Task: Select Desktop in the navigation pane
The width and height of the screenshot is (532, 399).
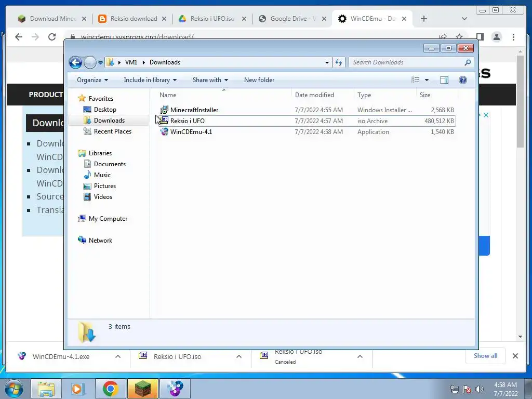Action: 105,110
